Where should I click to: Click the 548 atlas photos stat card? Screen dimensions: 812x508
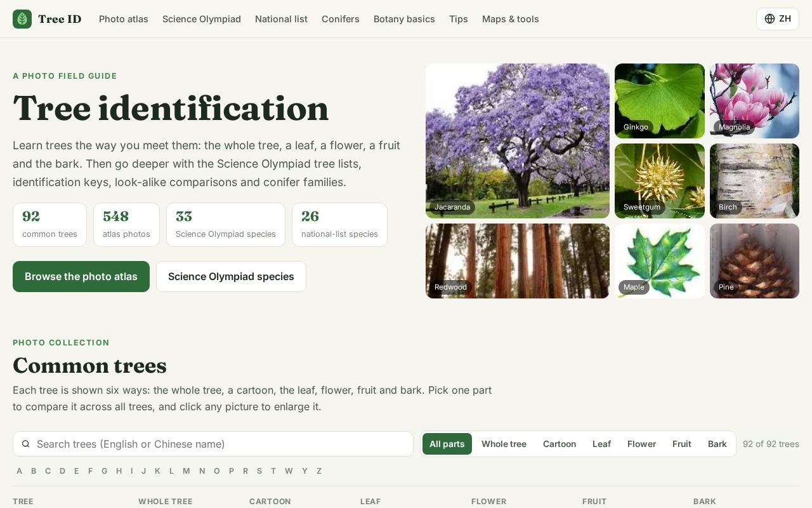[x=126, y=225]
